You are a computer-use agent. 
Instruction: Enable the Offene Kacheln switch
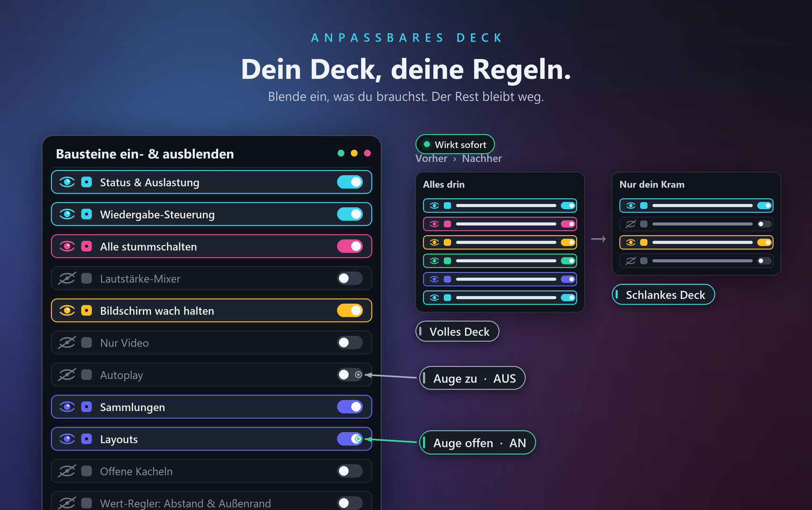[350, 471]
